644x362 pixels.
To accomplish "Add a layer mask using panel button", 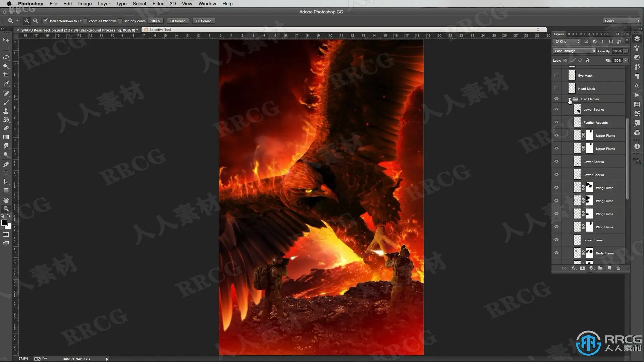I will pyautogui.click(x=582, y=268).
